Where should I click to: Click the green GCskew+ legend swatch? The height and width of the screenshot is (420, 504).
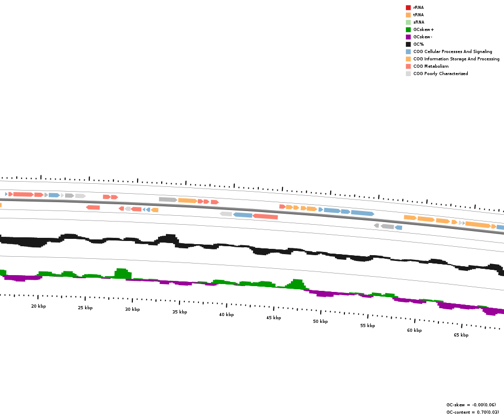[408, 29]
